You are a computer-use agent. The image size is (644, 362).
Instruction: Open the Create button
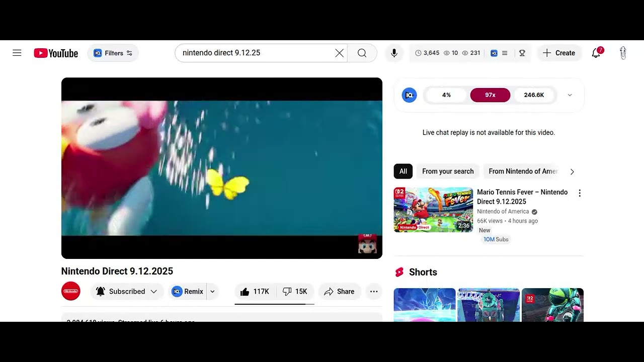coord(559,53)
